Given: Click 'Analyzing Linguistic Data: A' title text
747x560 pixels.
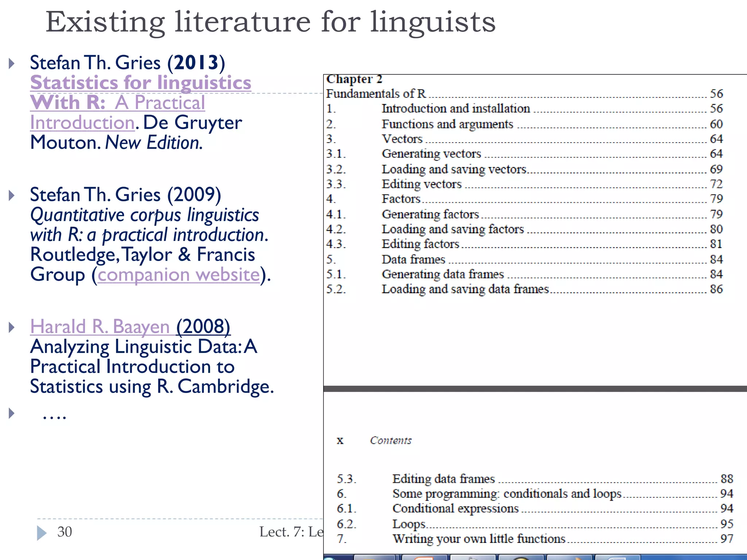Looking at the screenshot, I should tap(144, 346).
